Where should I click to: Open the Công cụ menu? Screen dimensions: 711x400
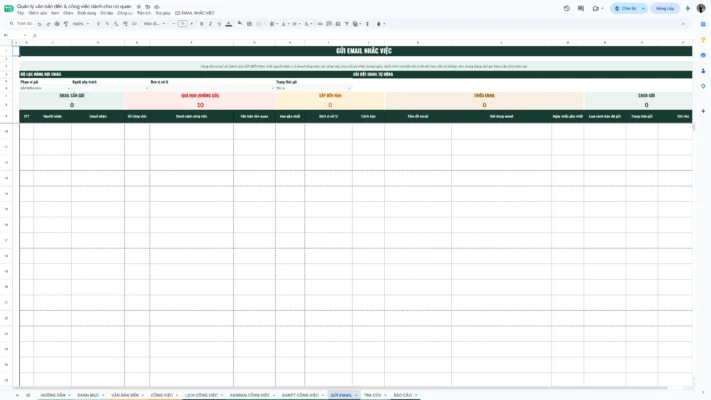click(x=125, y=13)
